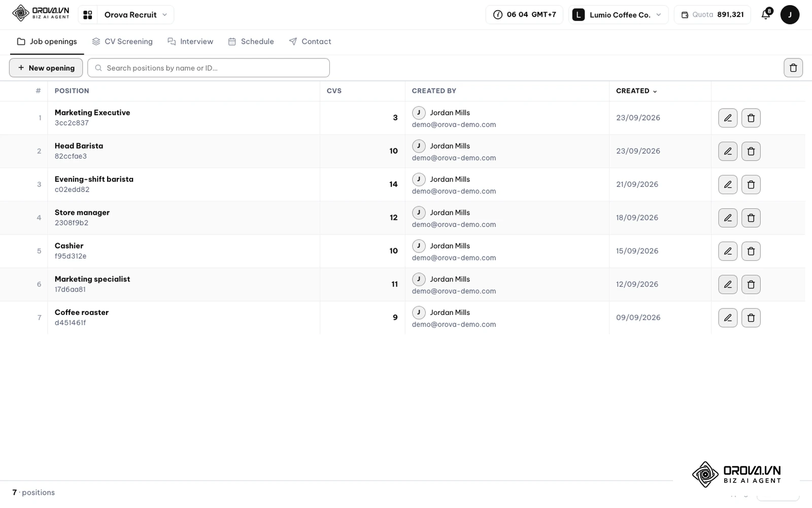Expand the Orova Recruit app dropdown

click(136, 15)
